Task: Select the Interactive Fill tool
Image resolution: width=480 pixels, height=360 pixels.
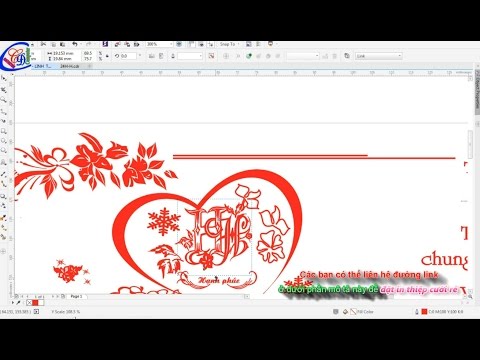Action: (x=4, y=228)
